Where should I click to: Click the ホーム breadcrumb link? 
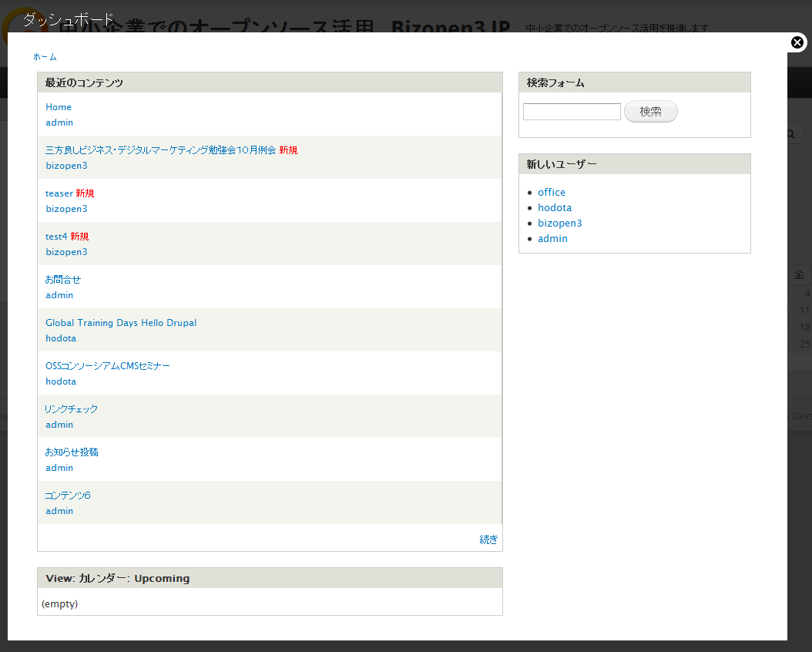[x=45, y=57]
